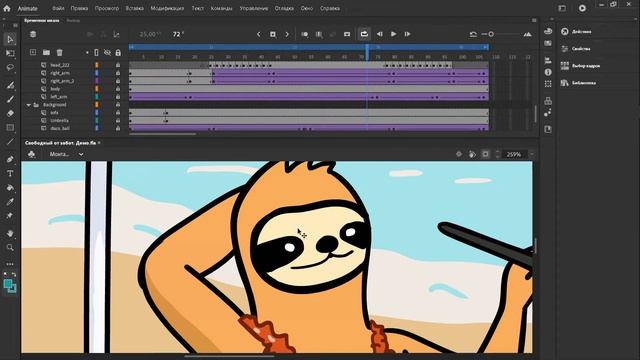
Task: Toggle lock all layers padlock
Action: 118,53
